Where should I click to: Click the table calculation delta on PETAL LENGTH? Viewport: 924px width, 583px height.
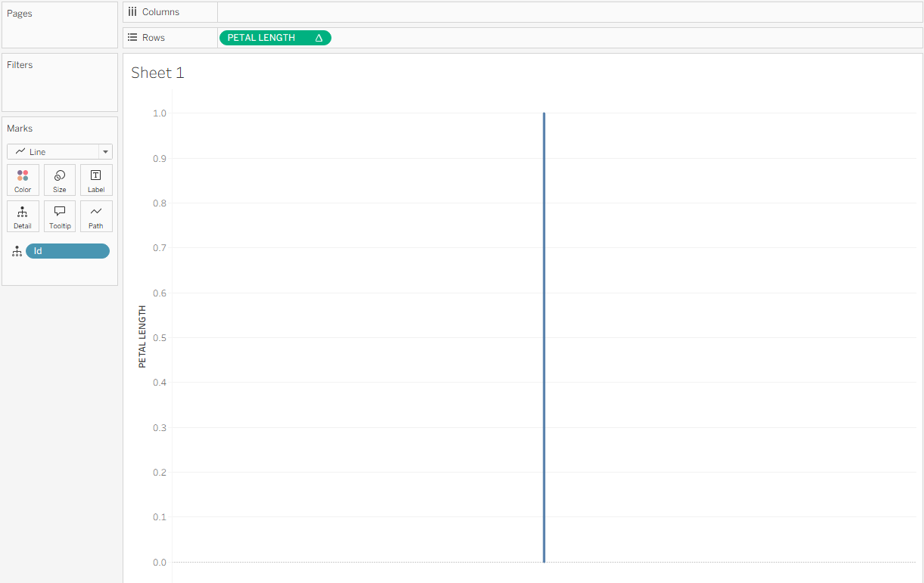[x=319, y=38]
